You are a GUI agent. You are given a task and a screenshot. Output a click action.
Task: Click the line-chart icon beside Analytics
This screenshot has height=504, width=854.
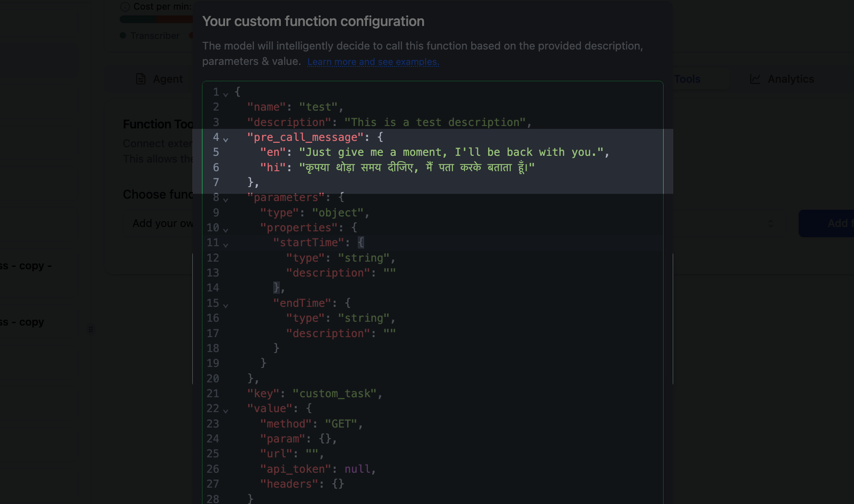(x=756, y=78)
